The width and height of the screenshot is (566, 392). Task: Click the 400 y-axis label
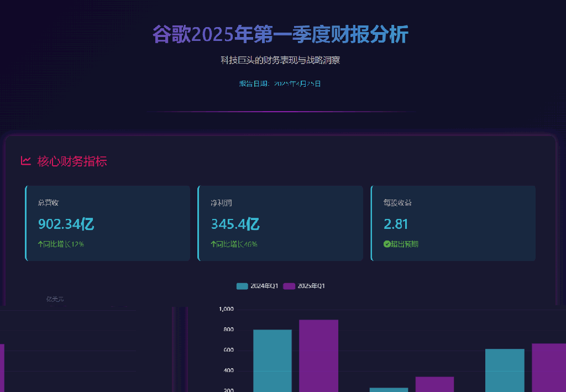click(x=228, y=370)
